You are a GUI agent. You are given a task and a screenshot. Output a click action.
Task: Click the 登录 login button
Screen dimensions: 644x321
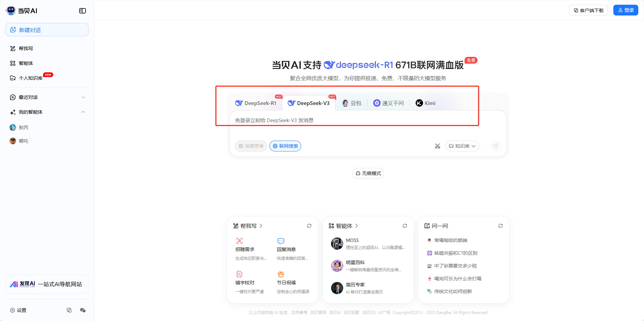(x=625, y=10)
